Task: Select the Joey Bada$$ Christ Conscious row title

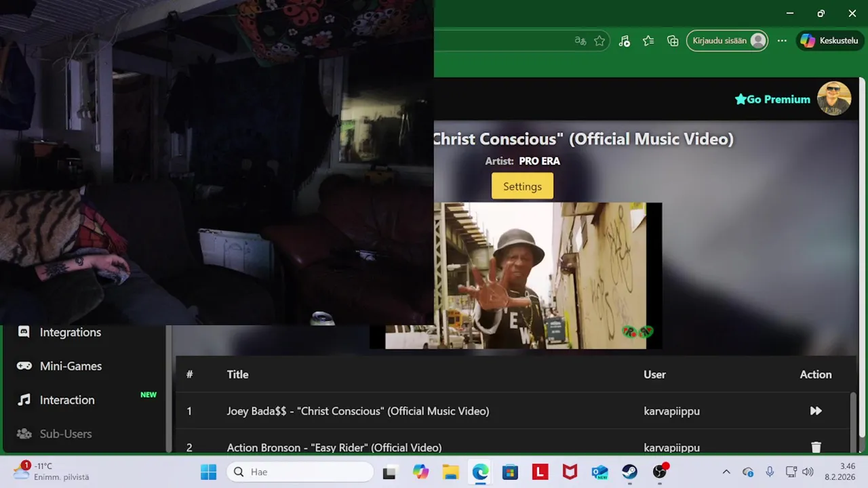Action: click(x=357, y=411)
